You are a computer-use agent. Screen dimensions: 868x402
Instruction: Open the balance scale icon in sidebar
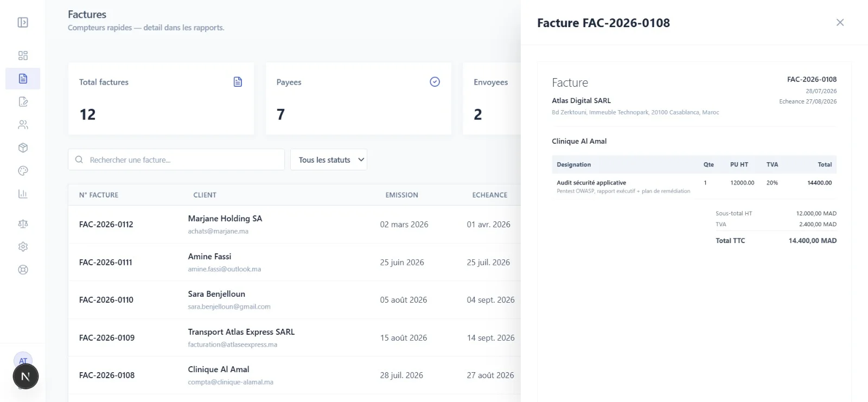click(23, 224)
